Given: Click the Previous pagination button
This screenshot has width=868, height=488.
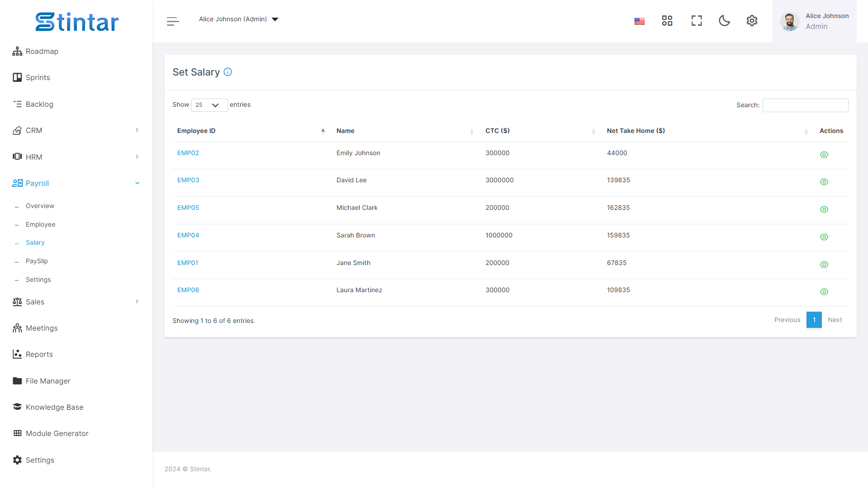Looking at the screenshot, I should 787,320.
